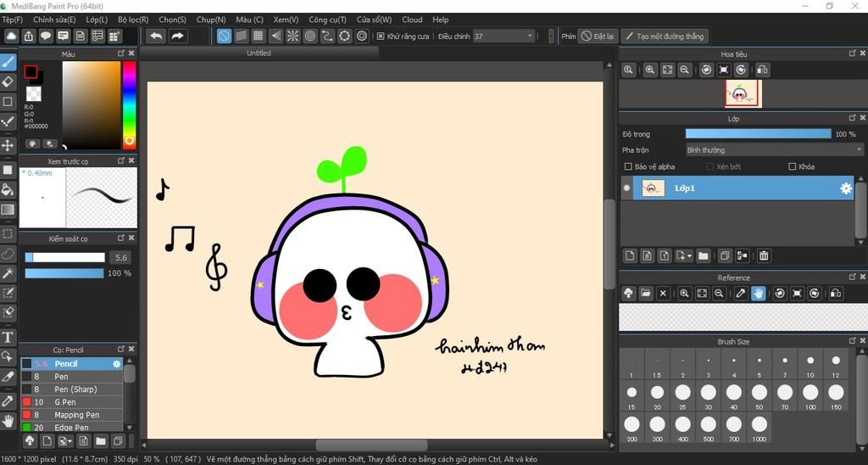
Task: Enable the Bảo vệ alpha checkbox
Action: click(628, 167)
